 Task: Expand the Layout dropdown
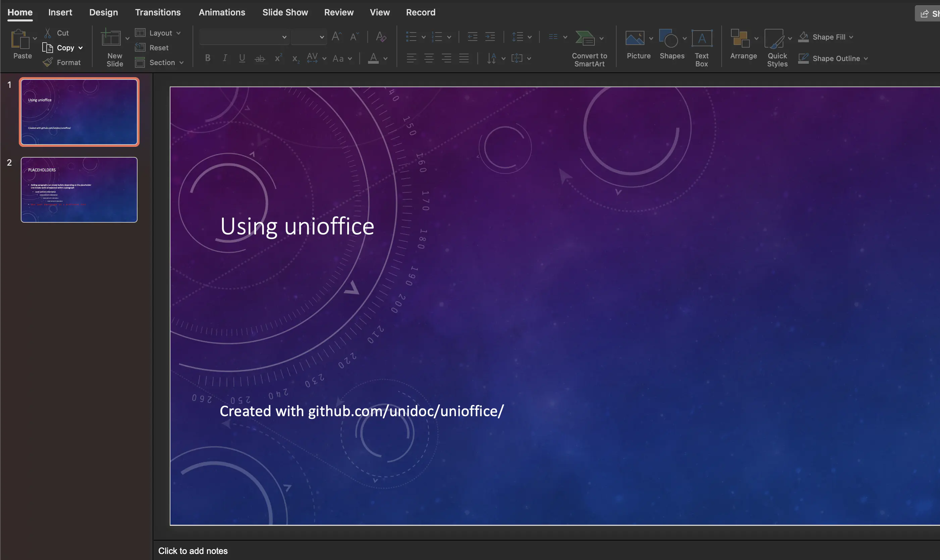[x=178, y=33]
